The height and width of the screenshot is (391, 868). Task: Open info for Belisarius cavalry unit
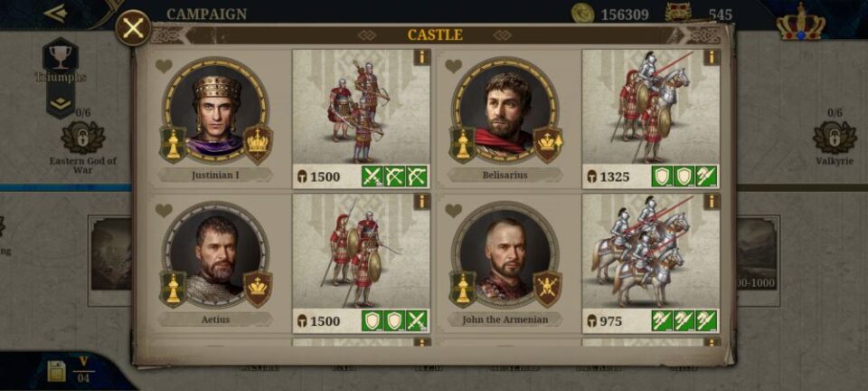click(712, 57)
